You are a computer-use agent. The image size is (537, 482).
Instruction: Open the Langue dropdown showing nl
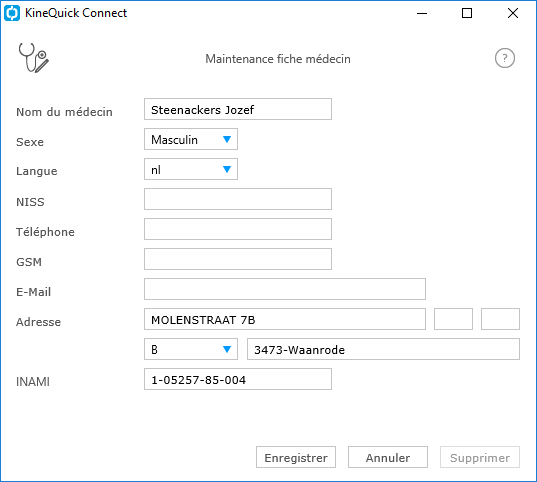(191, 169)
